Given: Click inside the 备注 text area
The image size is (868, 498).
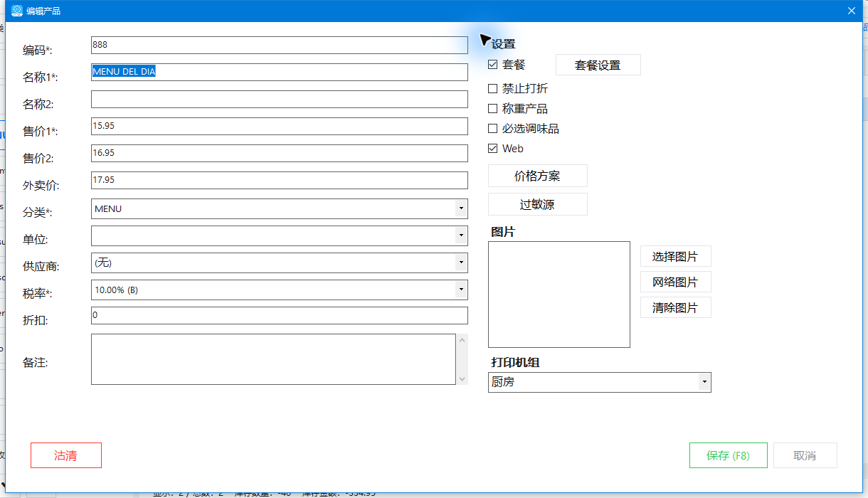Looking at the screenshot, I should point(273,359).
